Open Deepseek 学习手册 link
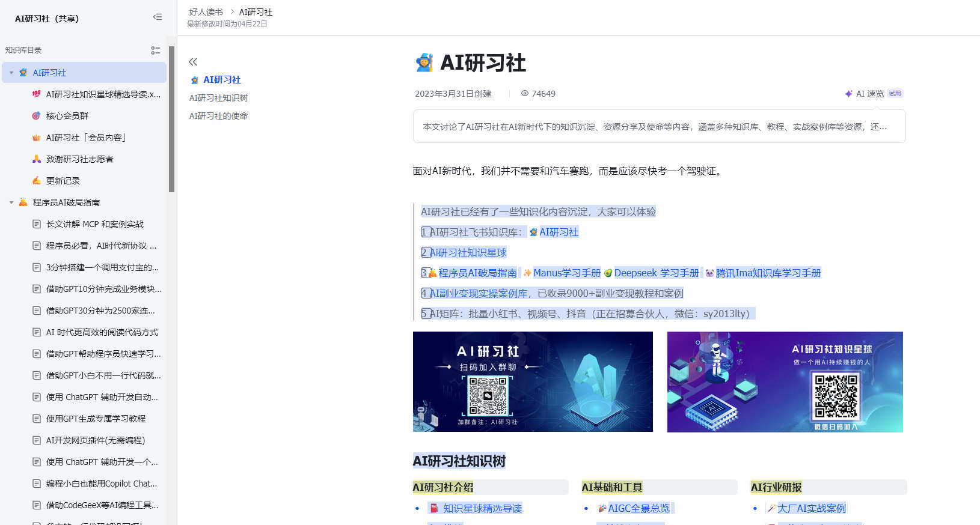The image size is (980, 525). (657, 273)
